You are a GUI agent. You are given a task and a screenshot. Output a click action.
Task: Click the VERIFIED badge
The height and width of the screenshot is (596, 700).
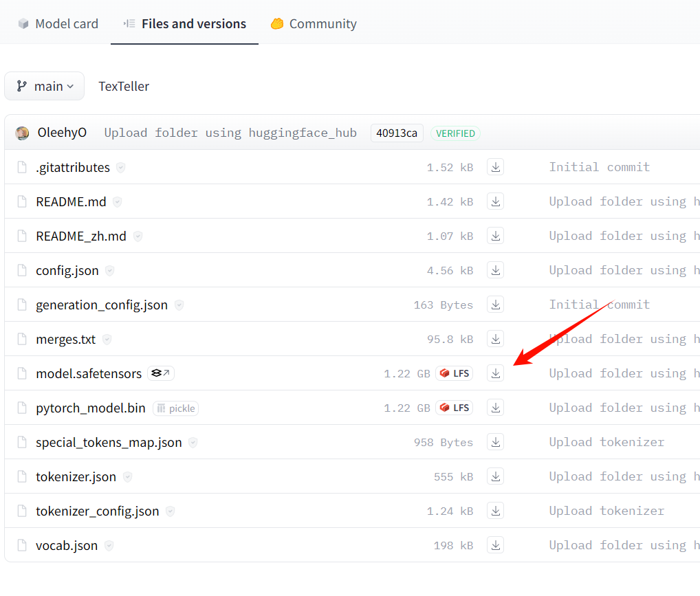[x=455, y=133]
